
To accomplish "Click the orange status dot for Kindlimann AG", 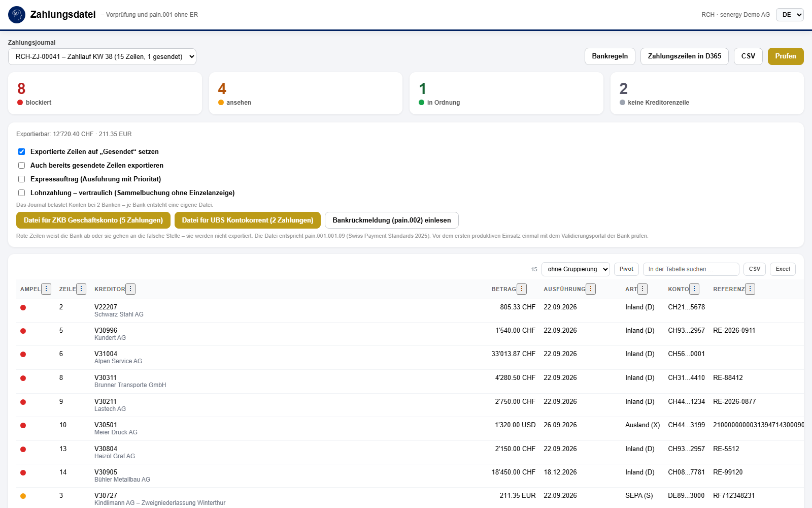I will pos(23,496).
